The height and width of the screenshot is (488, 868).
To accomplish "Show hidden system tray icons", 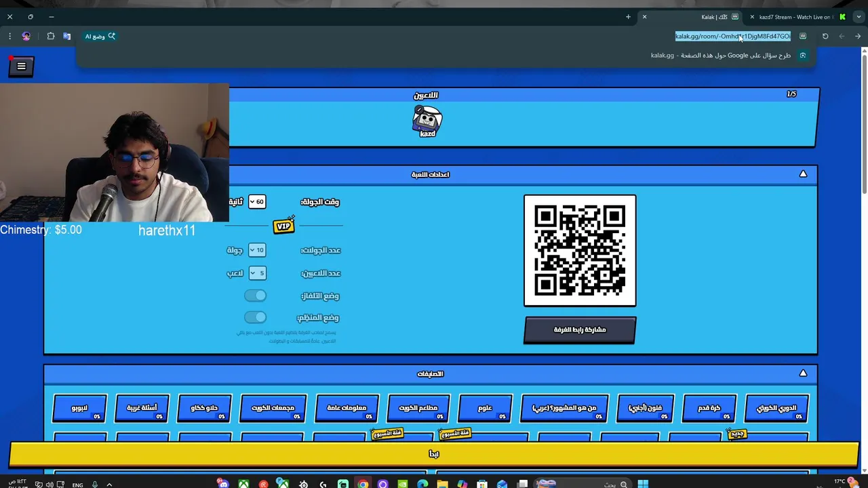I will [109, 484].
